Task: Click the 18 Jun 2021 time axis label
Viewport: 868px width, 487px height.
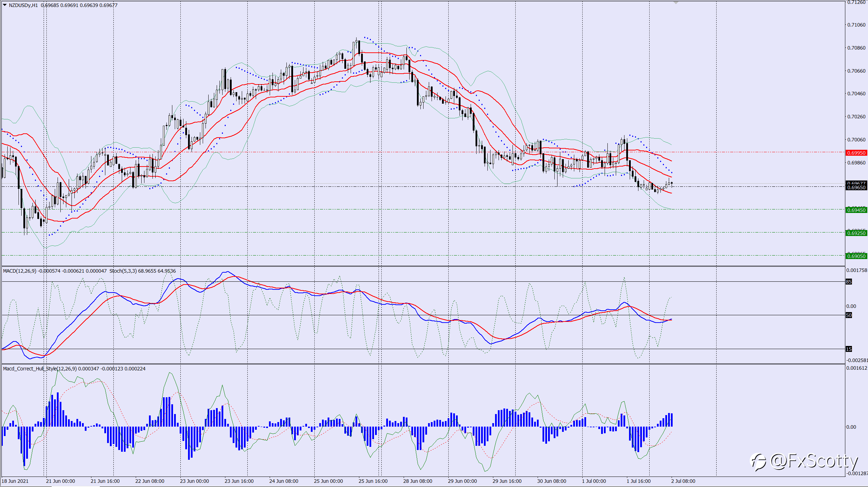Action: (x=15, y=481)
